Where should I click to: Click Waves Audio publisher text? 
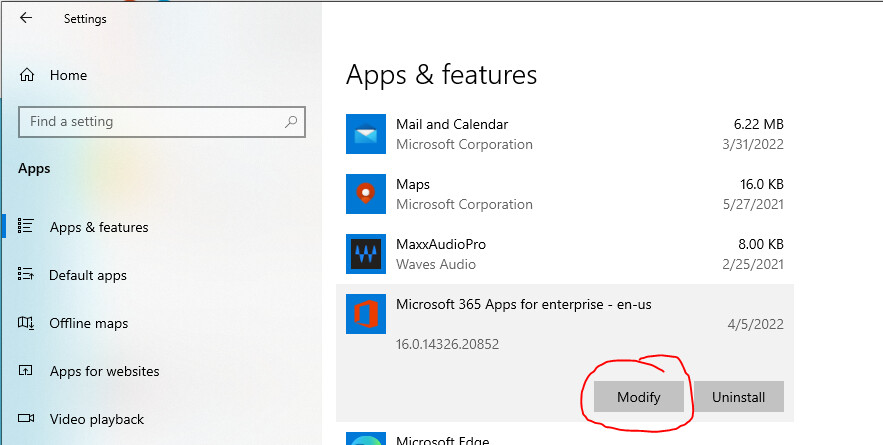[436, 264]
